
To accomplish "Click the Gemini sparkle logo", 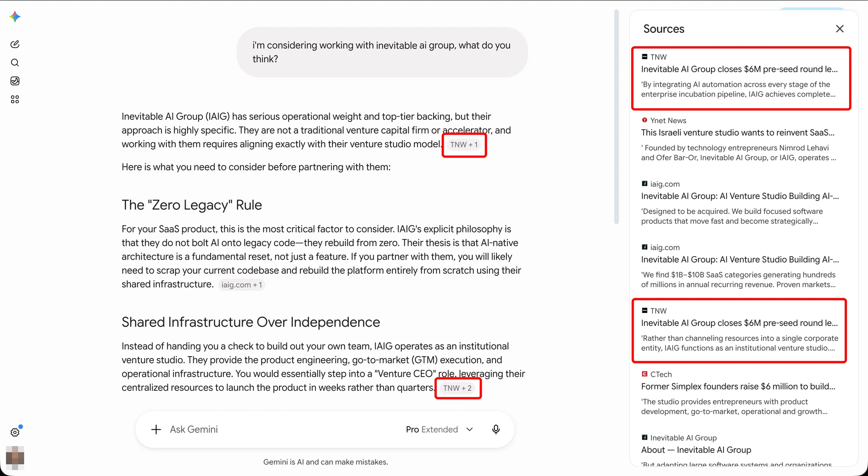I will click(15, 17).
